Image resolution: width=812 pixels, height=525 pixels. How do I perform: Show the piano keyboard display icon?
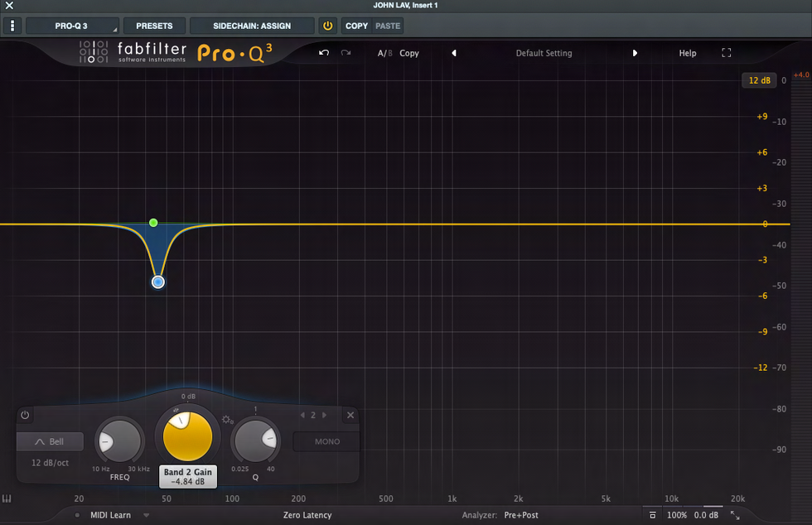(7, 499)
